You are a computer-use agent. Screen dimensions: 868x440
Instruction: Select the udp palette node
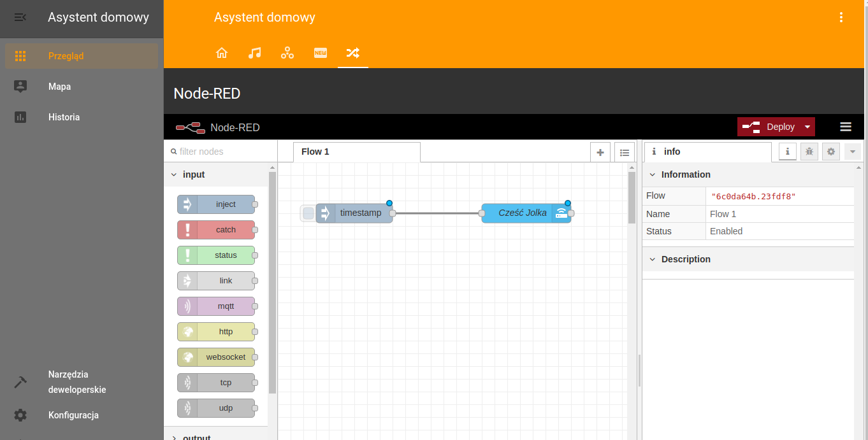[216, 408]
